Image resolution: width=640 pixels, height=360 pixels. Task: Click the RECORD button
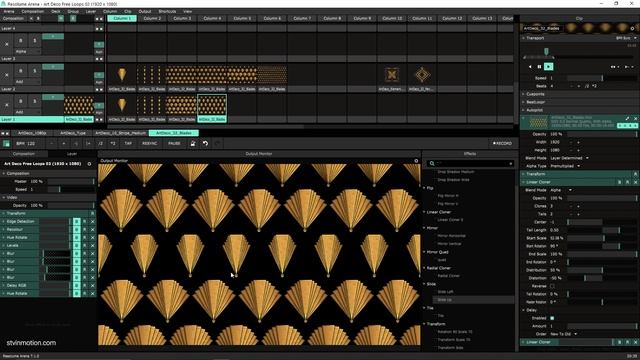(x=502, y=144)
